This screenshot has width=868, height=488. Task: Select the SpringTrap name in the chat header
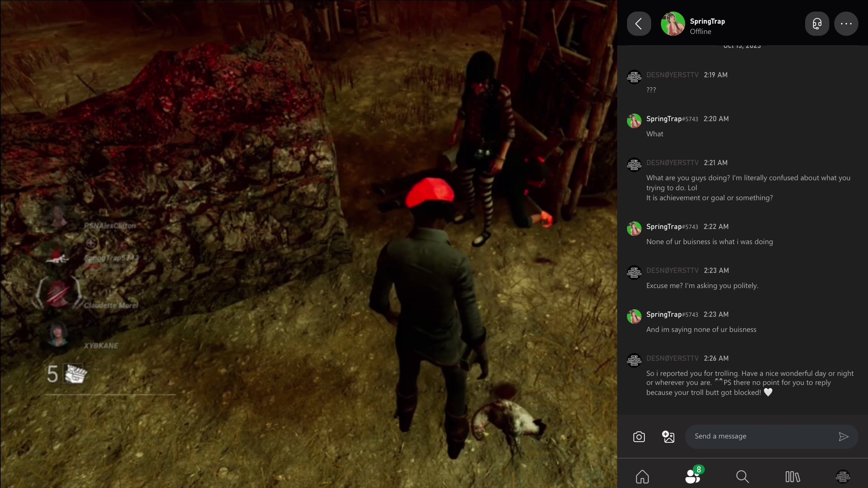tap(707, 21)
